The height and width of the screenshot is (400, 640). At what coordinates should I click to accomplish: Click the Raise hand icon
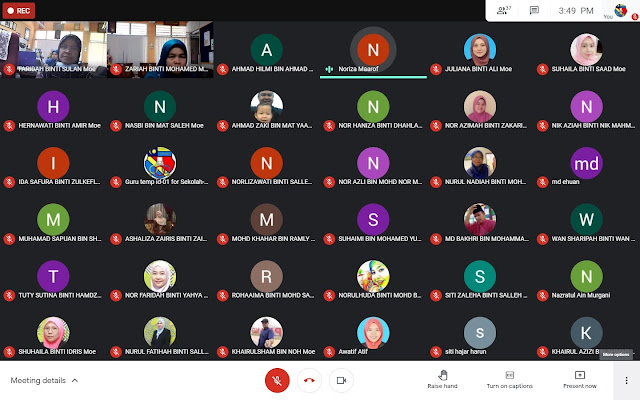tap(443, 375)
